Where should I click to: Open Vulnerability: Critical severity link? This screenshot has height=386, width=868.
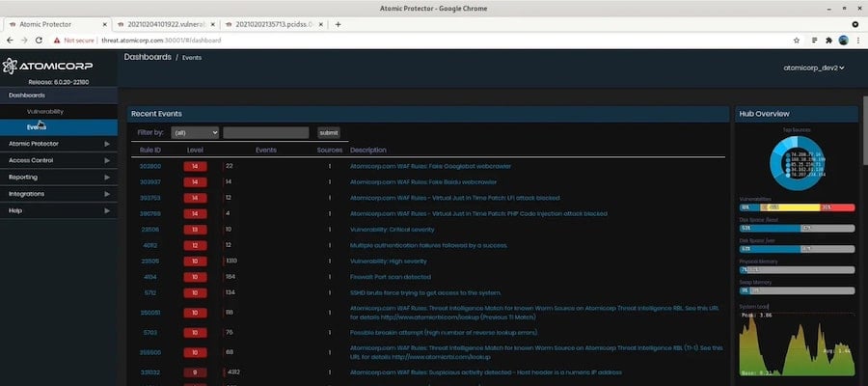(x=392, y=230)
